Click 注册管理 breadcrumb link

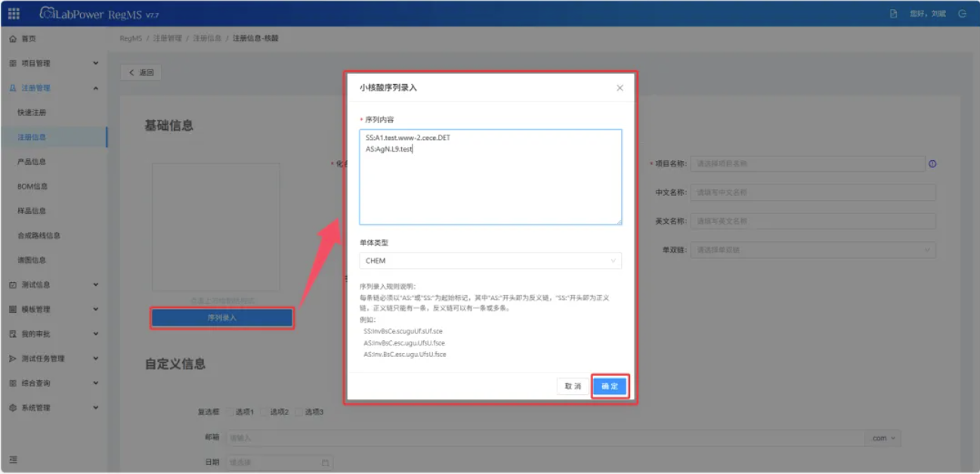pos(168,39)
